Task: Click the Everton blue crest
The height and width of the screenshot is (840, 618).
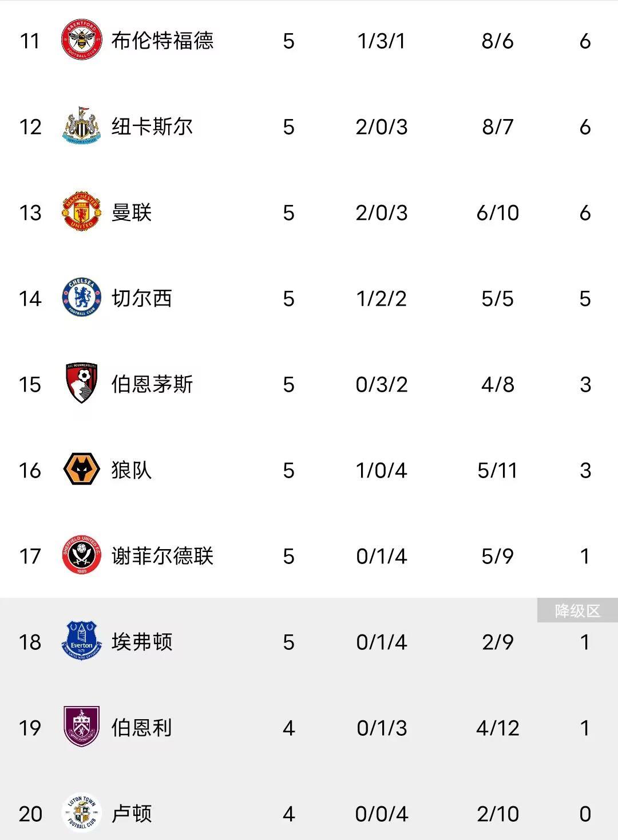Action: tap(82, 641)
